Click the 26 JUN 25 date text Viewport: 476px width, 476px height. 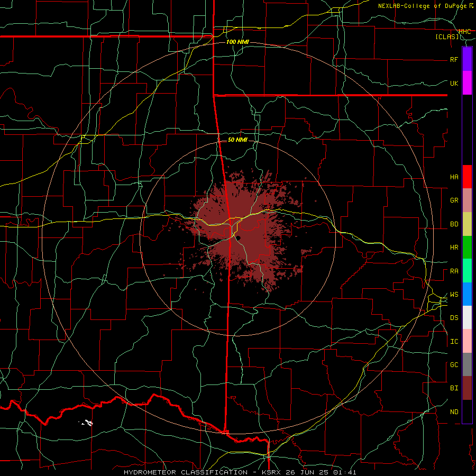pos(307,472)
